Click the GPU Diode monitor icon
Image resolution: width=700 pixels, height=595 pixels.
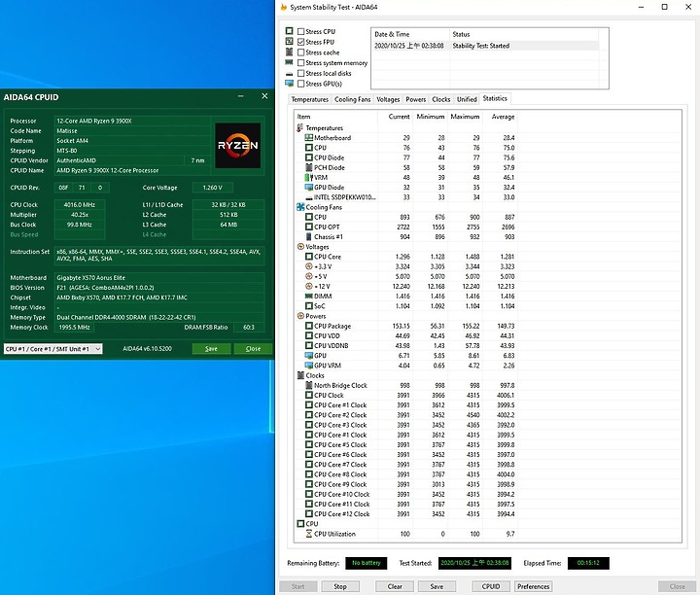(x=308, y=188)
